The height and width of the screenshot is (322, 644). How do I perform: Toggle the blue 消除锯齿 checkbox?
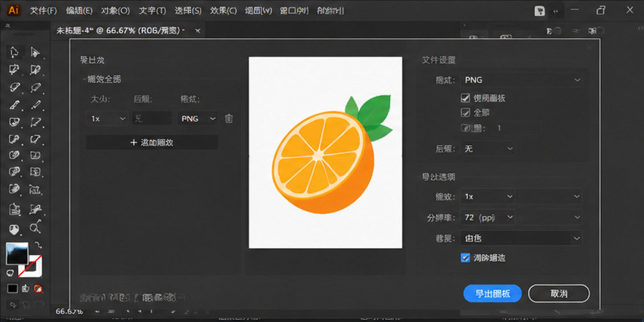pyautogui.click(x=465, y=258)
